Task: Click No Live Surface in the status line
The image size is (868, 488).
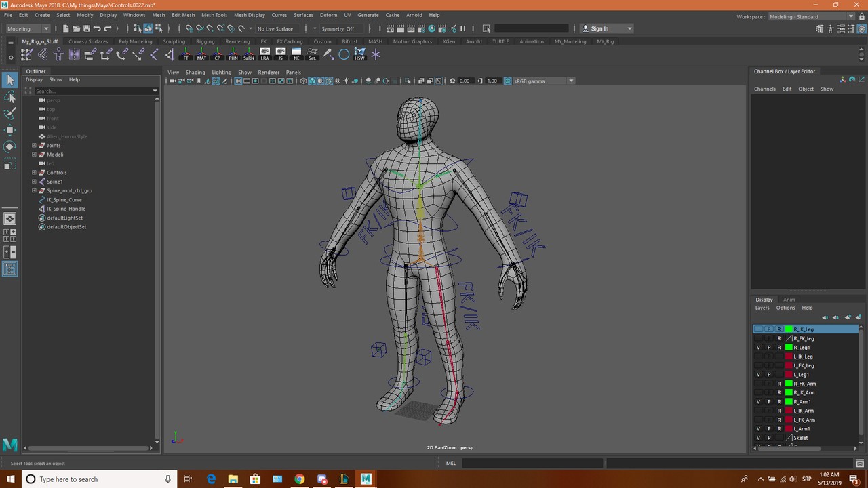Action: 275,28
